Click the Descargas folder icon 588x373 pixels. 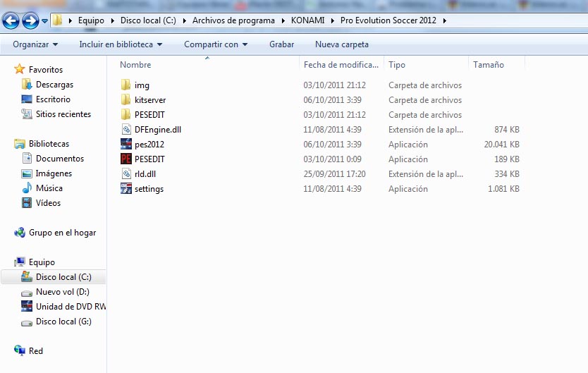(x=27, y=85)
